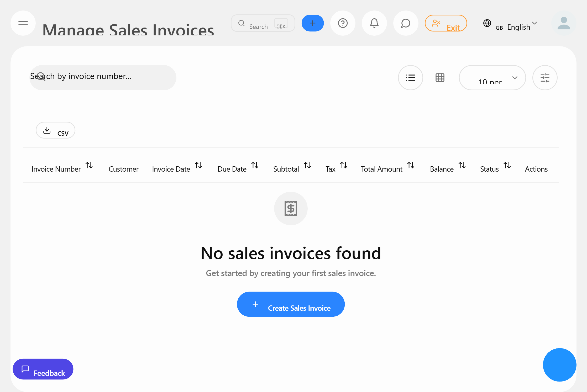Switch to list view
Screen dimensions: 587x392
point(410,78)
